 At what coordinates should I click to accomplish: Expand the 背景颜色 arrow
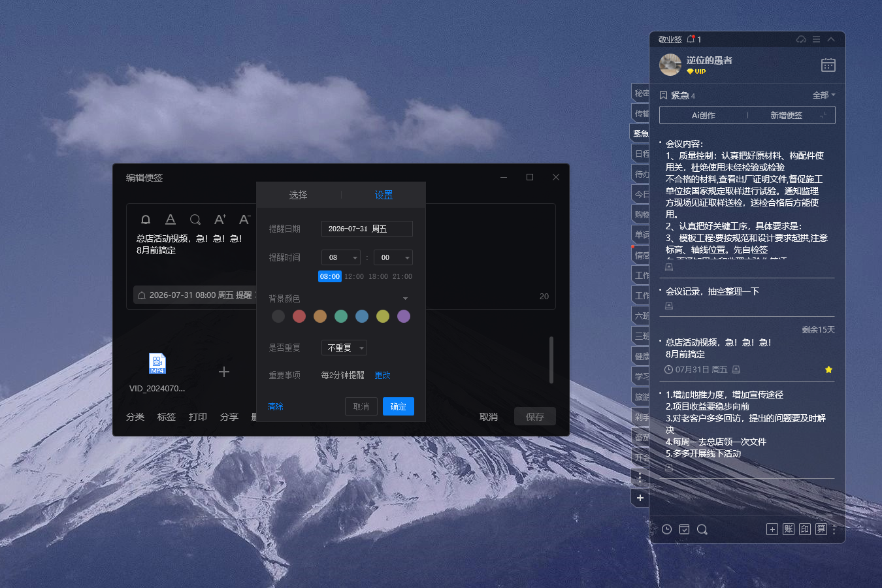click(x=405, y=299)
